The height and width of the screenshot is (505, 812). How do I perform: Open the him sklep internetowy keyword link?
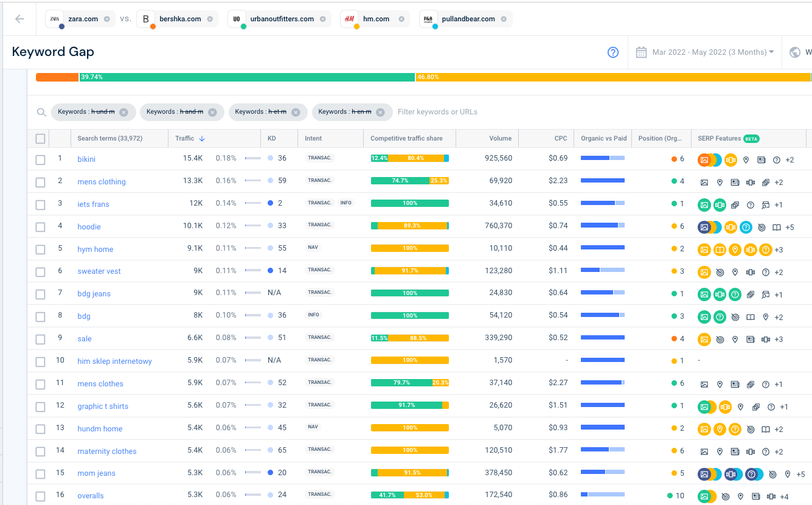114,361
